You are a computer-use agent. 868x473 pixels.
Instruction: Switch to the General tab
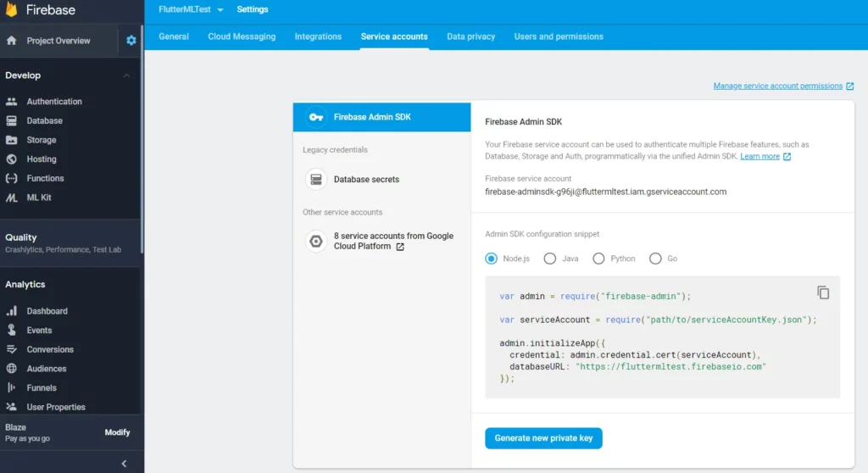(x=174, y=36)
